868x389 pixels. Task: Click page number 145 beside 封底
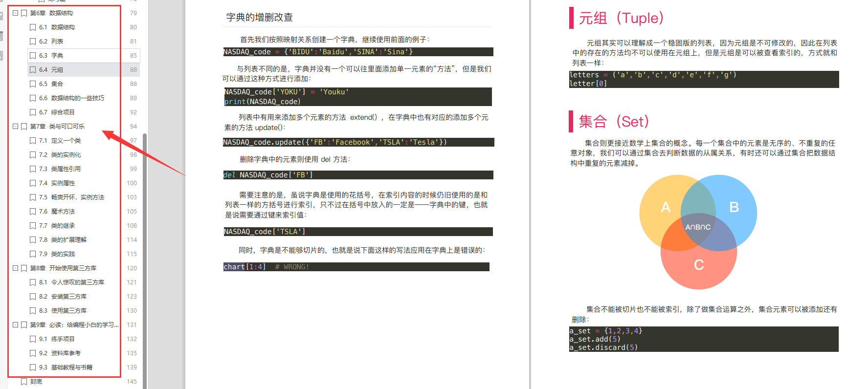click(132, 382)
